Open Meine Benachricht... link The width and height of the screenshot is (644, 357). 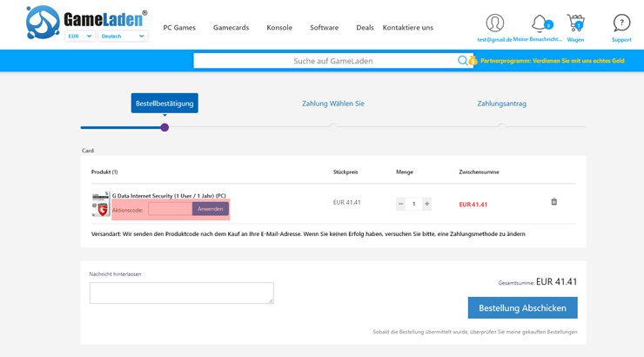(538, 39)
